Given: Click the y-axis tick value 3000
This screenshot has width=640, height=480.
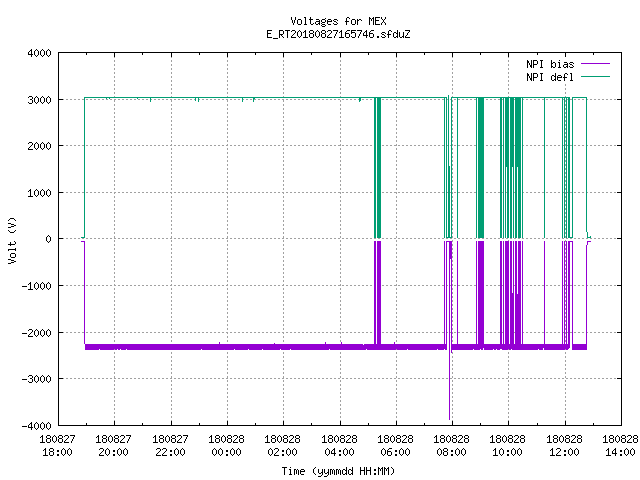Looking at the screenshot, I should (39, 100).
